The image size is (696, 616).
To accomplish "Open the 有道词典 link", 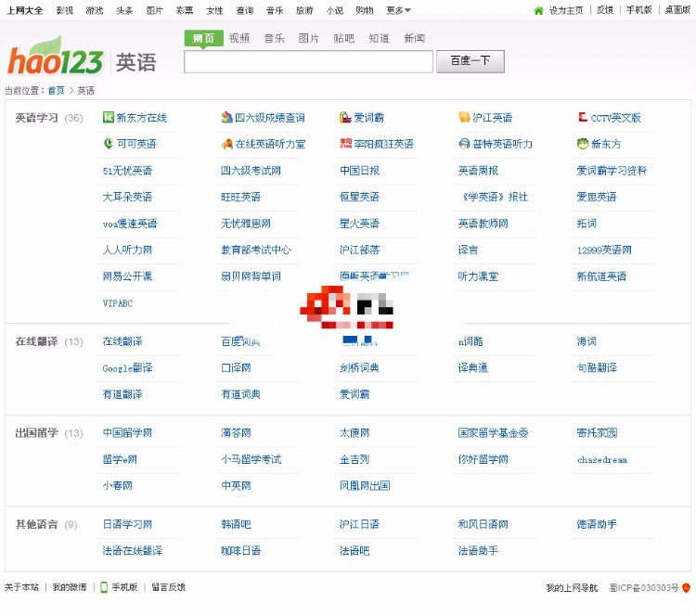I will tap(241, 394).
